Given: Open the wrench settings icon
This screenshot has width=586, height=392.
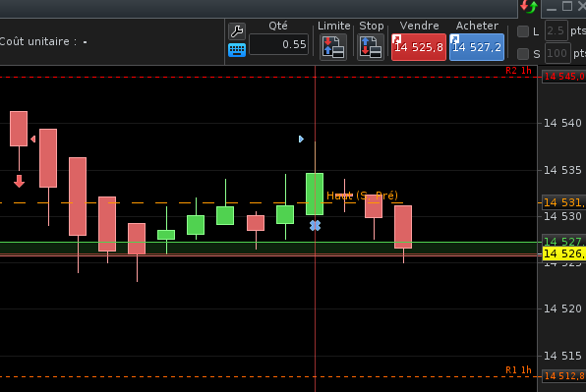Looking at the screenshot, I should coord(237,31).
